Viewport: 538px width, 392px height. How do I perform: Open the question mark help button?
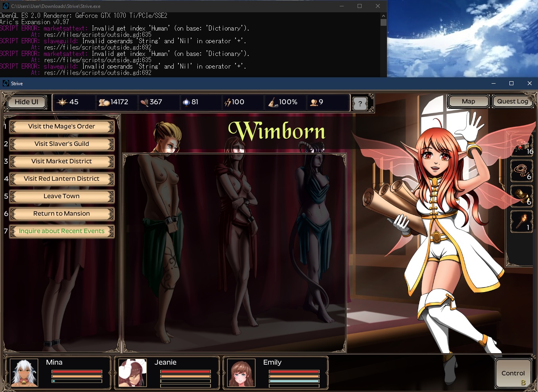[x=360, y=104]
